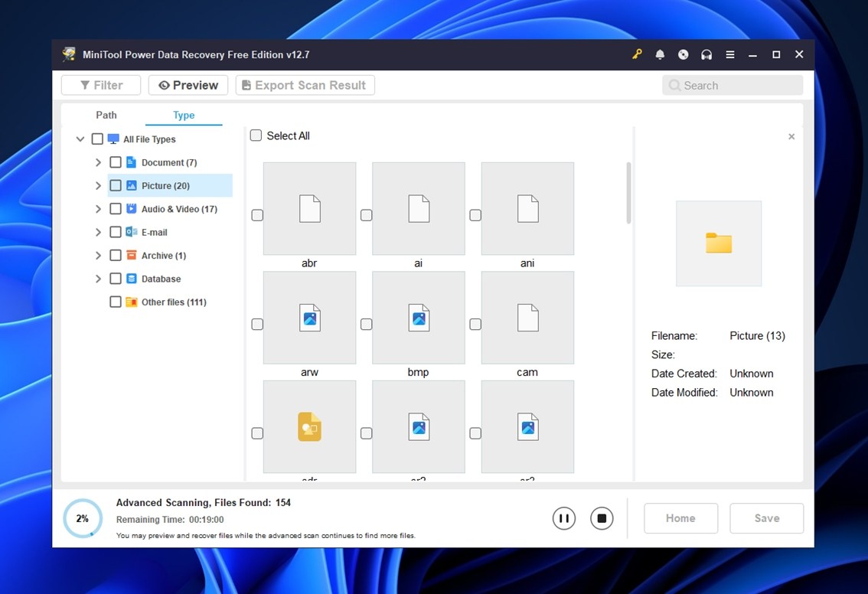Open the bell notifications icon

pyautogui.click(x=660, y=55)
